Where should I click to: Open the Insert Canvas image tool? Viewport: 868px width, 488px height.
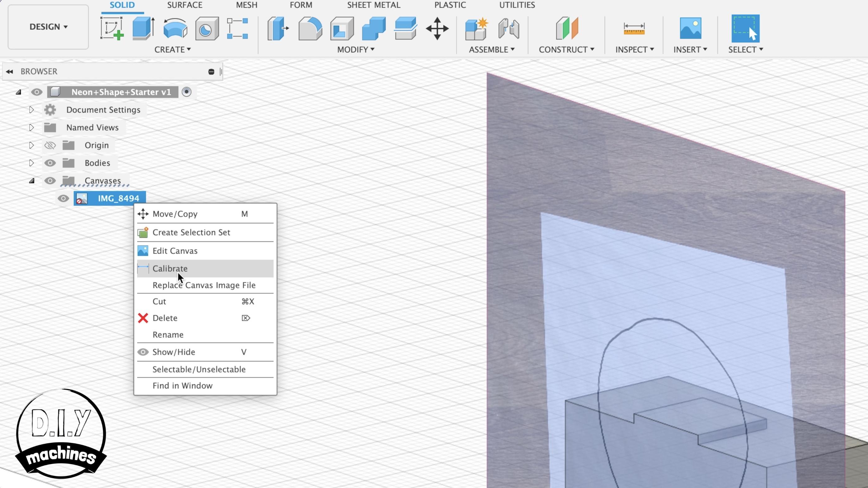click(x=691, y=28)
